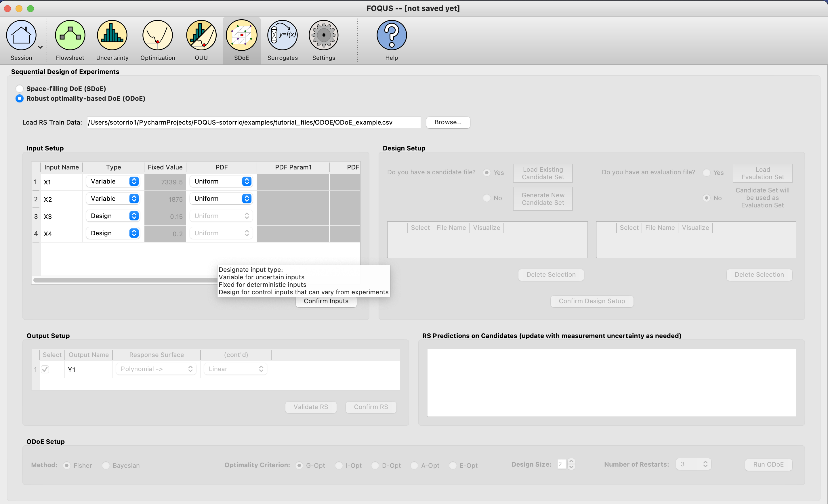Viewport: 828px width, 504px height.
Task: Click the Y1 output name cell
Action: point(88,370)
